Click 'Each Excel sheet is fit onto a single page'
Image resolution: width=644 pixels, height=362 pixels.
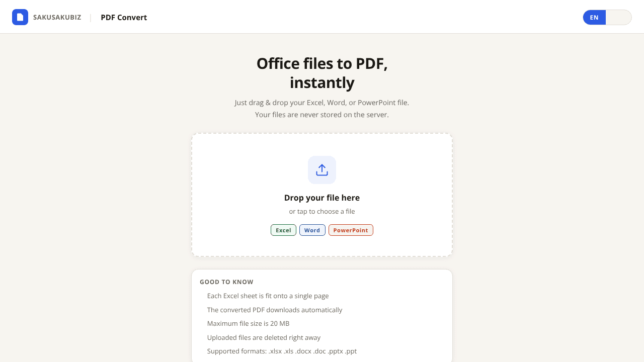pos(268,296)
